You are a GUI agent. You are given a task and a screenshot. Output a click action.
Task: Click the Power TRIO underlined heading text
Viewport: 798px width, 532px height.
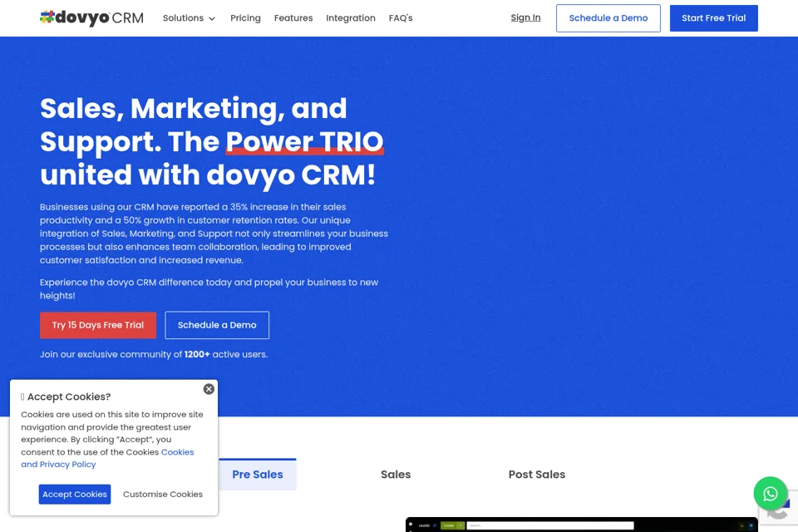coord(304,141)
